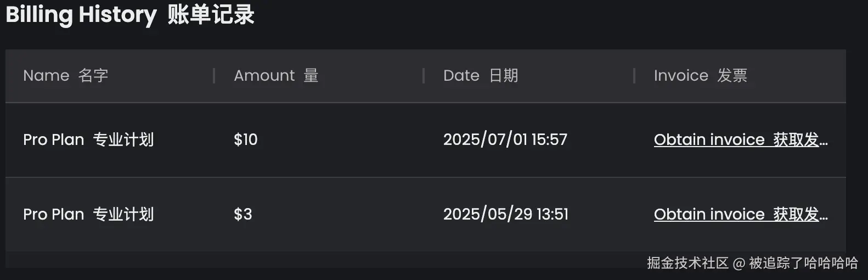868x280 pixels.
Task: Click the 被追踪了哈哈哈哈 author name
Action: point(803,264)
